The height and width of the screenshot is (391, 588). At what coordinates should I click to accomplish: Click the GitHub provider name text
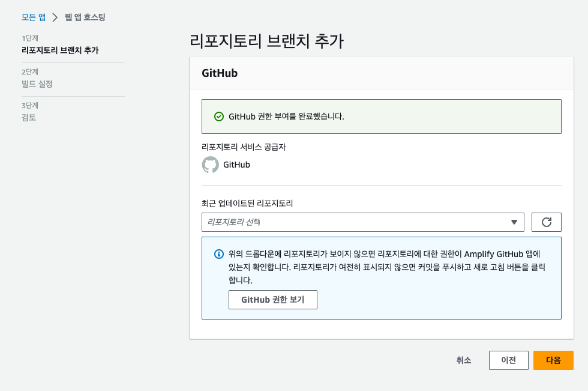pyautogui.click(x=236, y=165)
